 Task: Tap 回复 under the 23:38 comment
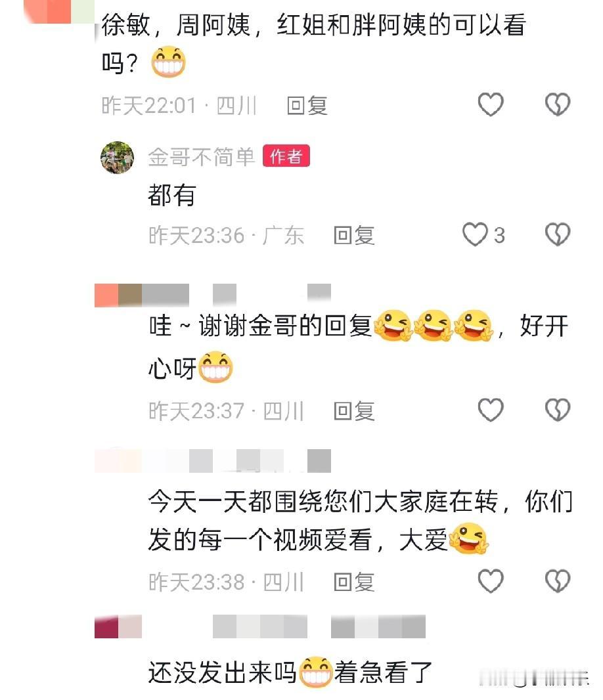(354, 582)
